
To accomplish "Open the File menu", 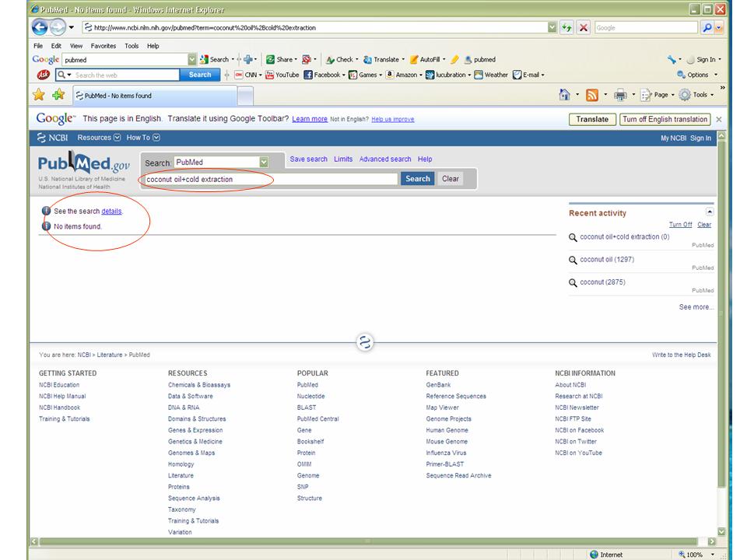I will [38, 46].
